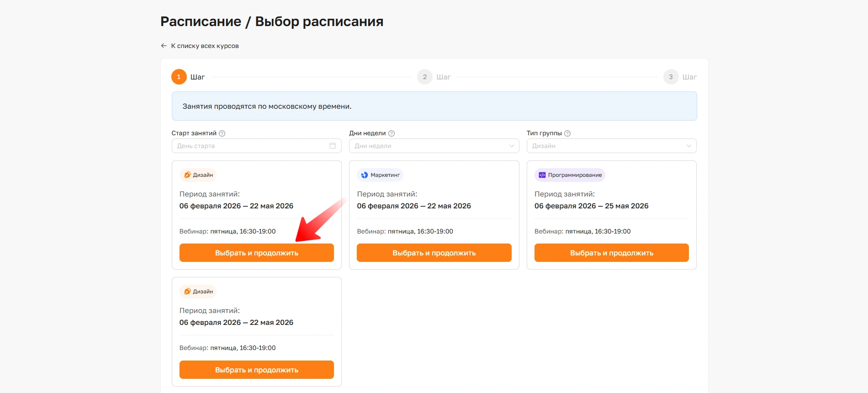This screenshot has width=868, height=393.
Task: Click help icon next to Тип группы
Action: pyautogui.click(x=567, y=133)
